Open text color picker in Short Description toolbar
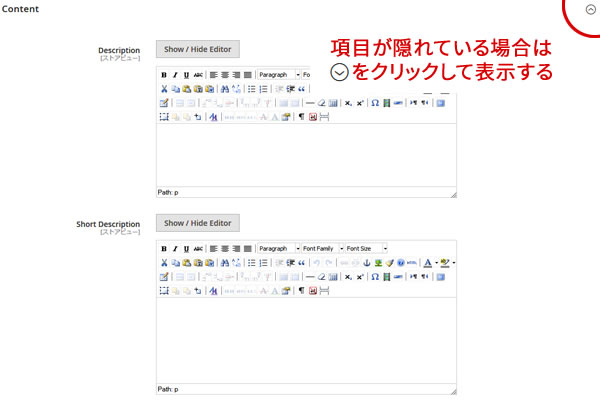 429,262
